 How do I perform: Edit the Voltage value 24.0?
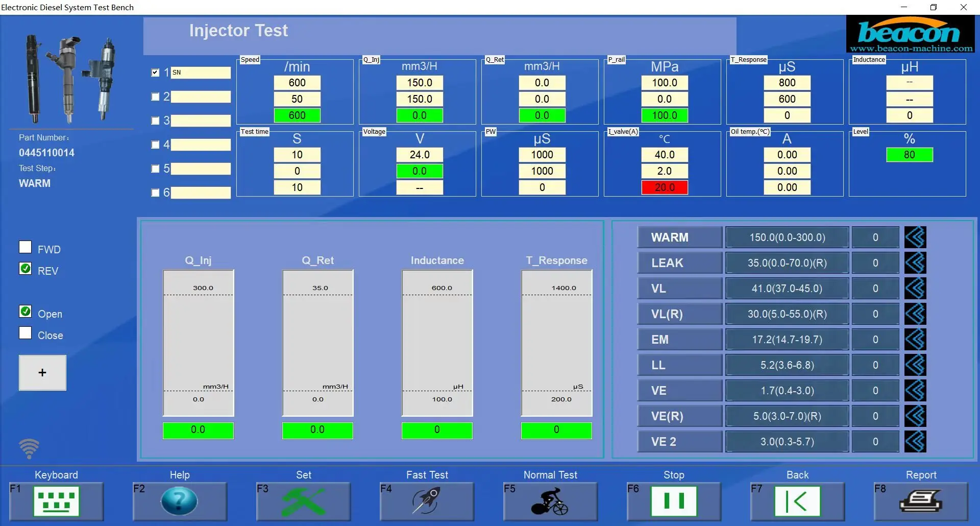click(420, 155)
